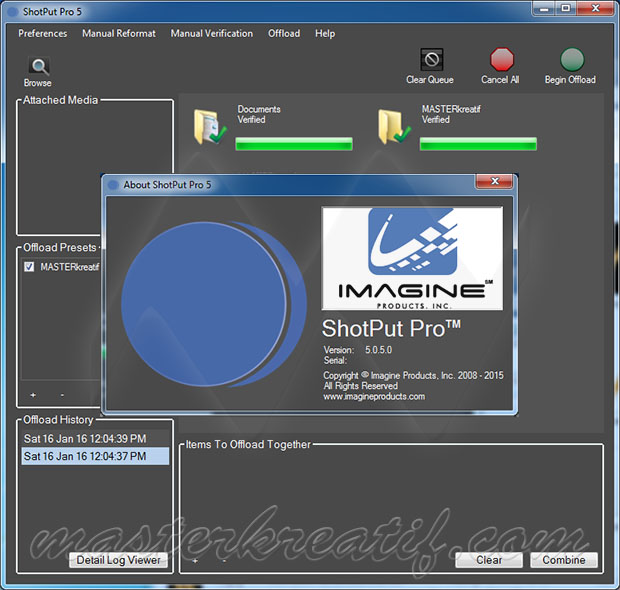Open the Manual Verification menu
The height and width of the screenshot is (590, 620).
click(212, 34)
